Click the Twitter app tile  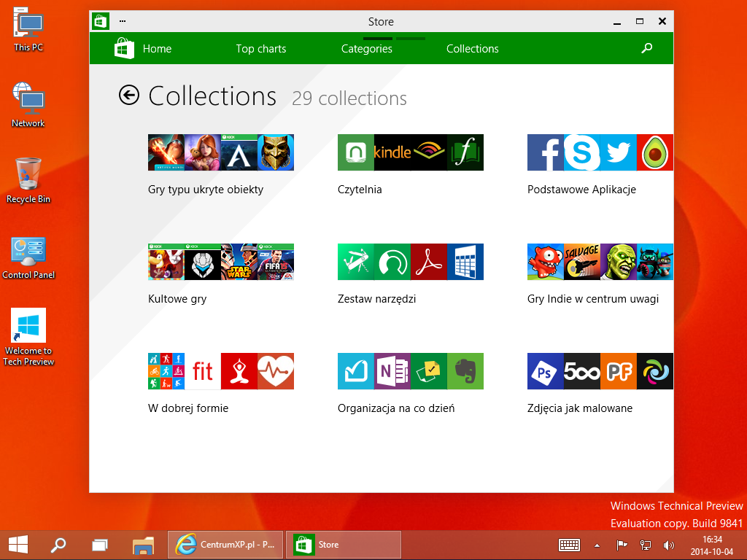619,152
